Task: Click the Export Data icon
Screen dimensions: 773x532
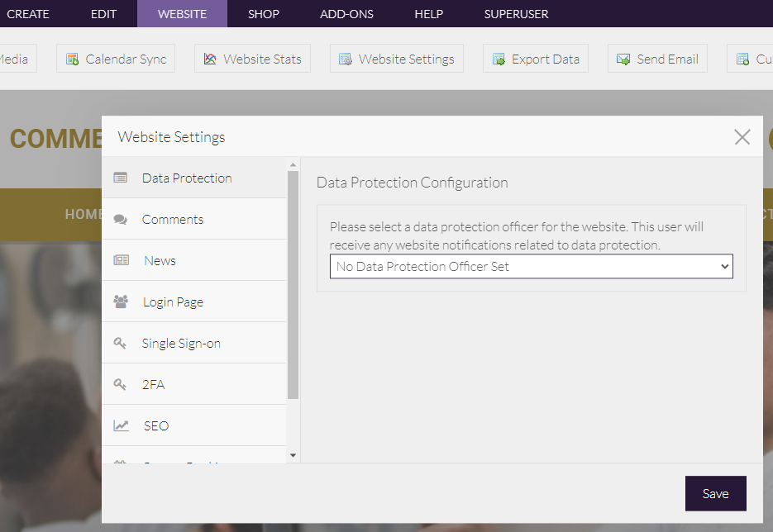Action: pyautogui.click(x=499, y=59)
